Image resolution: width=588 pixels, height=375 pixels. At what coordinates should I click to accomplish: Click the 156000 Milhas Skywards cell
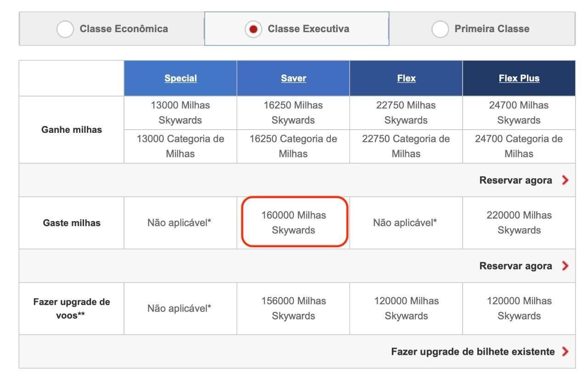coord(294,308)
